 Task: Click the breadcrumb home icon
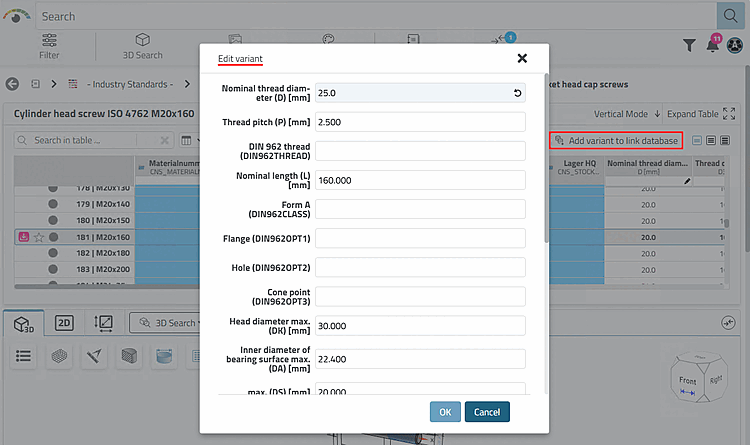pyautogui.click(x=35, y=84)
